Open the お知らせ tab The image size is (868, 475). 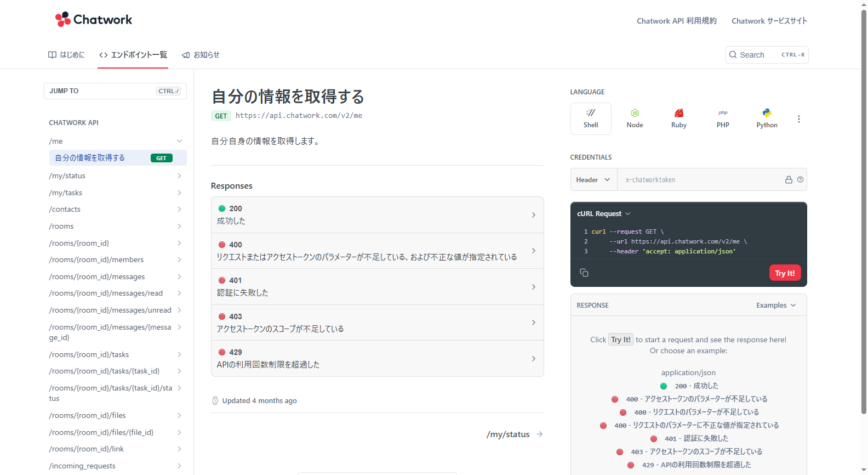201,55
